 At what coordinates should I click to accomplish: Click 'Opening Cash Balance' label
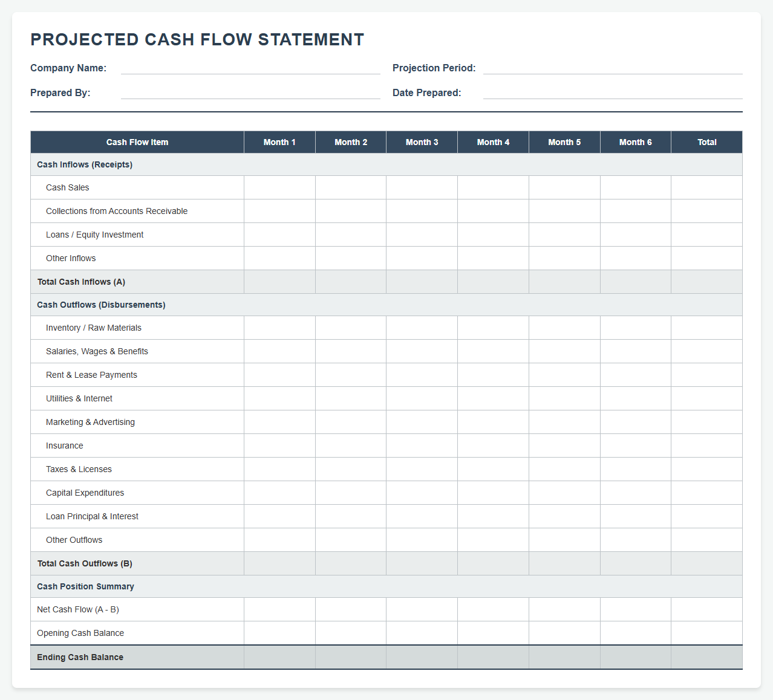point(80,633)
